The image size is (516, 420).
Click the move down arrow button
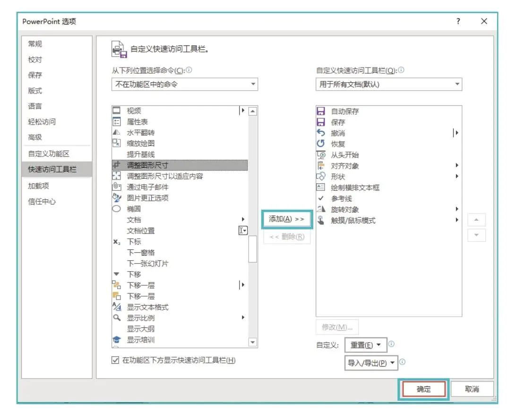[476, 235]
